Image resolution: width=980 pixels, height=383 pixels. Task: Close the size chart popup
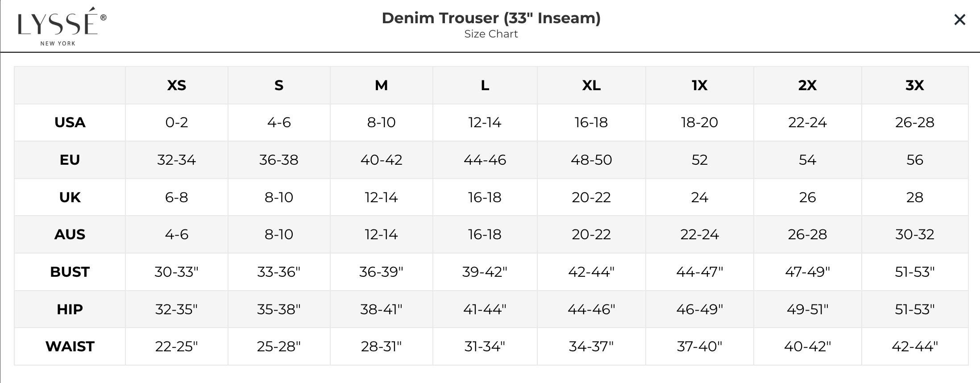tap(959, 20)
